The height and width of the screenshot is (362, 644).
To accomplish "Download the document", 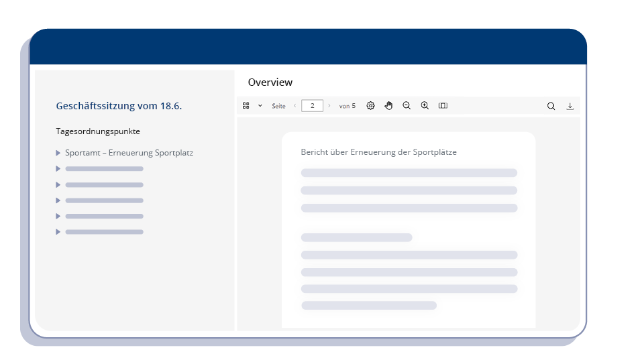I will pyautogui.click(x=570, y=107).
